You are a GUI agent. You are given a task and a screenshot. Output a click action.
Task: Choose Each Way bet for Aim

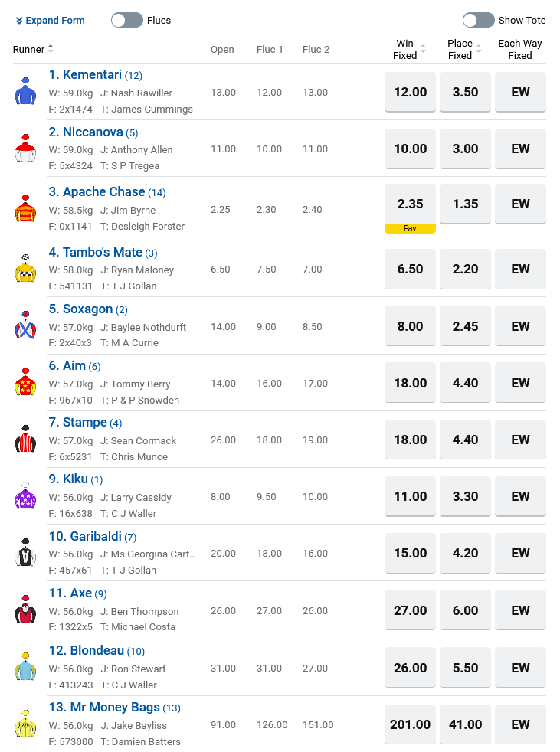(x=520, y=383)
